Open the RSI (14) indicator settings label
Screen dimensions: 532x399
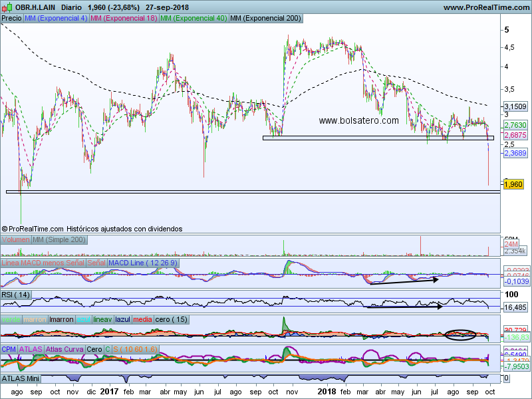click(16, 295)
